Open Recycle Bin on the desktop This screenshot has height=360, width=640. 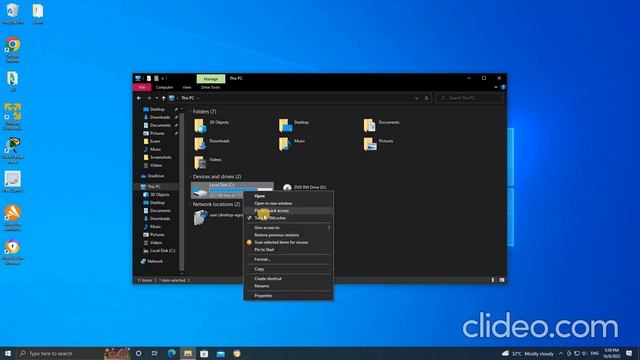coord(13,13)
